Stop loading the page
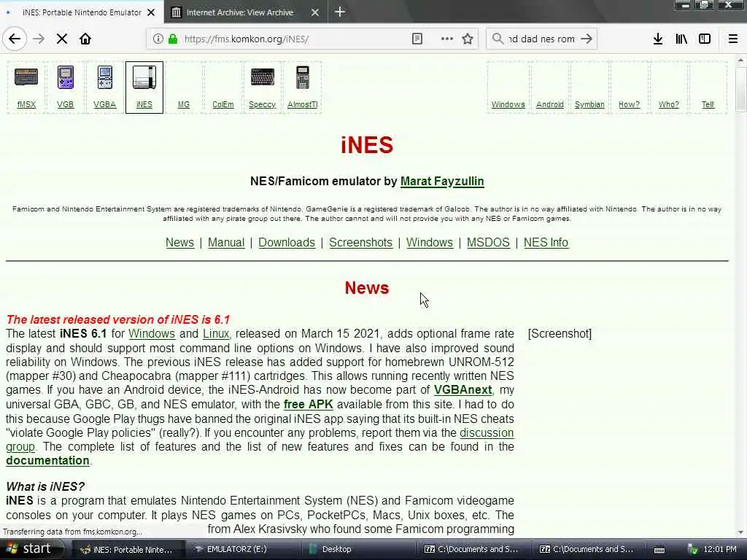747x560 pixels. [62, 39]
